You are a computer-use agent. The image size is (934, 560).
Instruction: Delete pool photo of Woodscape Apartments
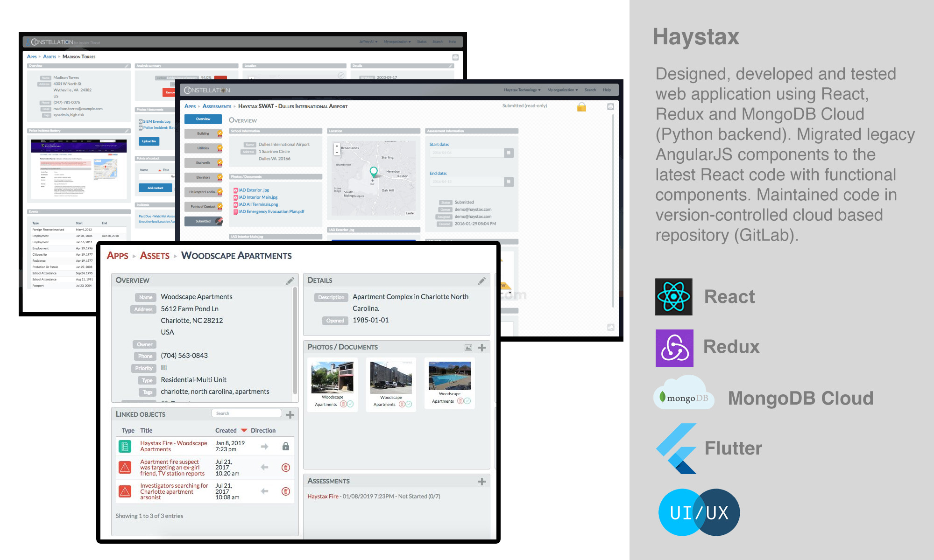pos(460,401)
